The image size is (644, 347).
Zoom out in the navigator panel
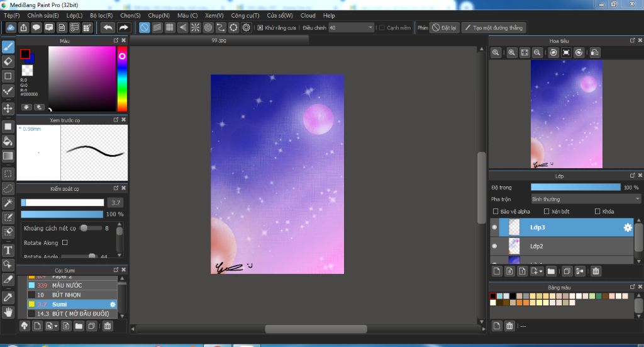pos(537,53)
